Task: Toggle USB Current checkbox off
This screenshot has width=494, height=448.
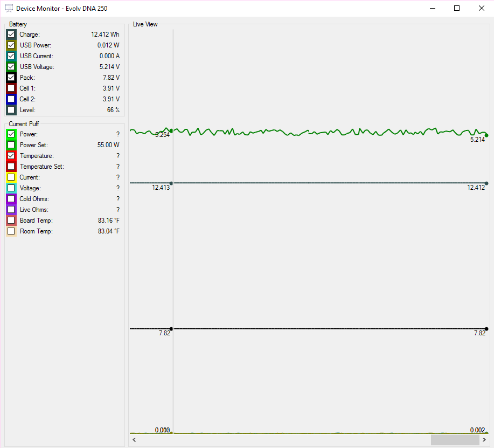Action: click(x=11, y=56)
